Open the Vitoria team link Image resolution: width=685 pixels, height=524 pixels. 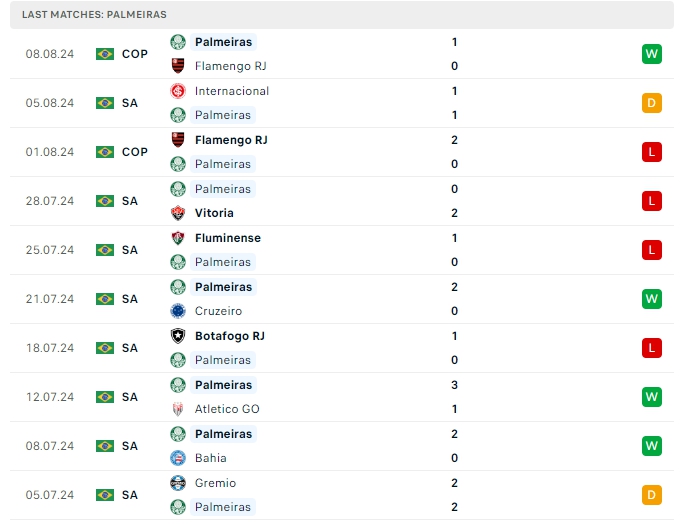pos(214,213)
